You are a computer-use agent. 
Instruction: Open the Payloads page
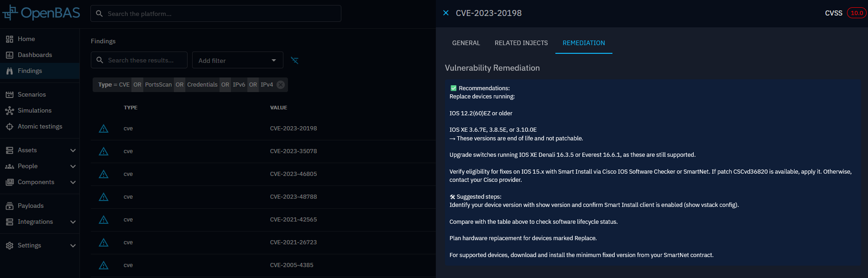[31, 206]
